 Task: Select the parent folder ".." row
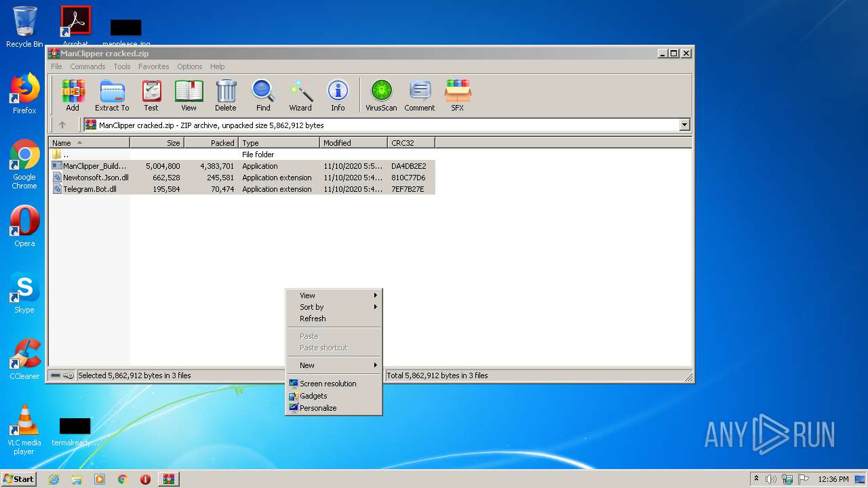pyautogui.click(x=242, y=155)
